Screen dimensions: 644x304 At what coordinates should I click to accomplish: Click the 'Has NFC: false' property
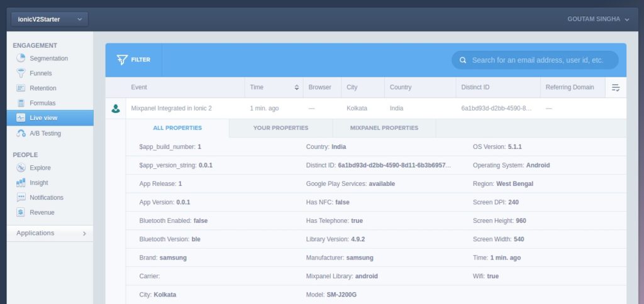(328, 202)
